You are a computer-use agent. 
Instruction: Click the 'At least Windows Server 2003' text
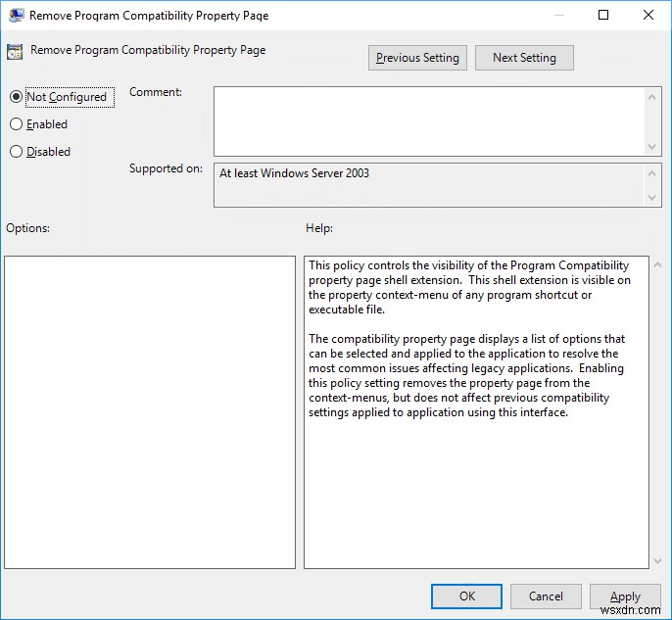294,173
